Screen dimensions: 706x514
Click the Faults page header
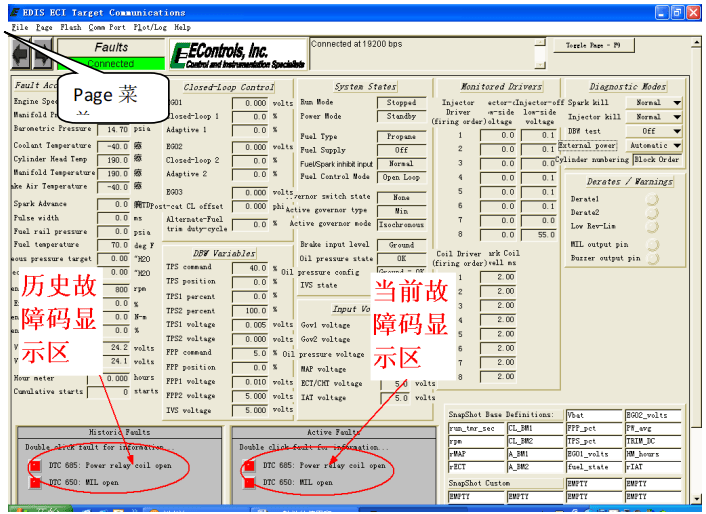[111, 48]
